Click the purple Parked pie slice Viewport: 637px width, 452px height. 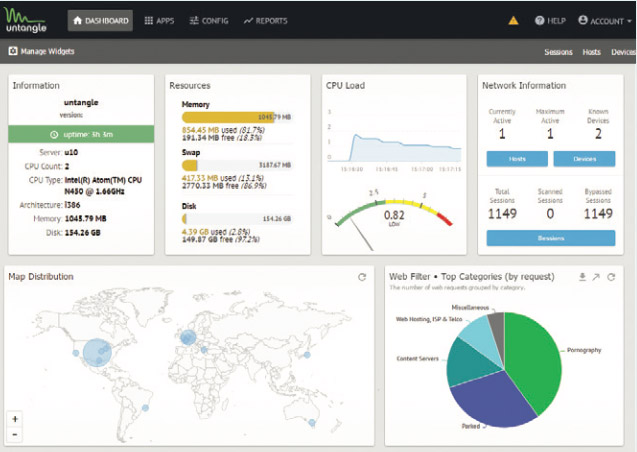(x=496, y=400)
